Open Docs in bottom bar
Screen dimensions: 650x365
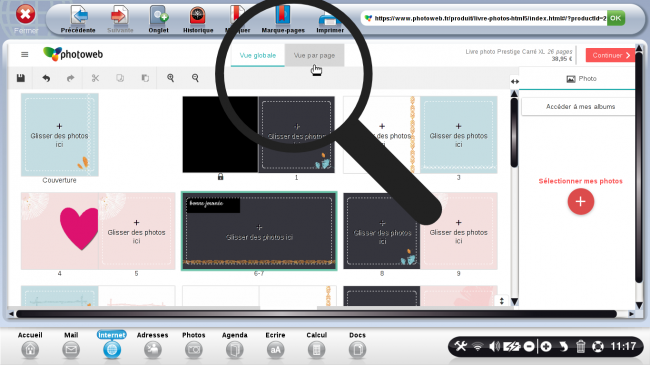[x=357, y=344]
